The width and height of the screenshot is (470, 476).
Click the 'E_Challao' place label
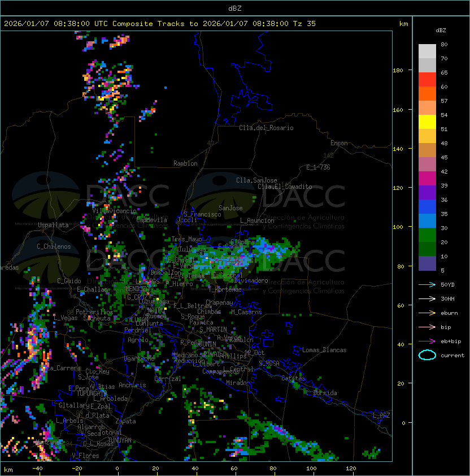(92, 289)
